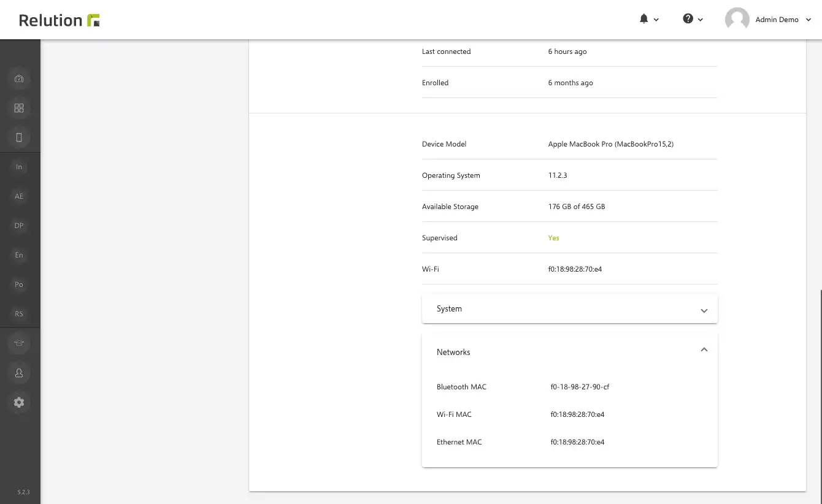
Task: Click the Admin Demo avatar picture
Action: tap(737, 20)
